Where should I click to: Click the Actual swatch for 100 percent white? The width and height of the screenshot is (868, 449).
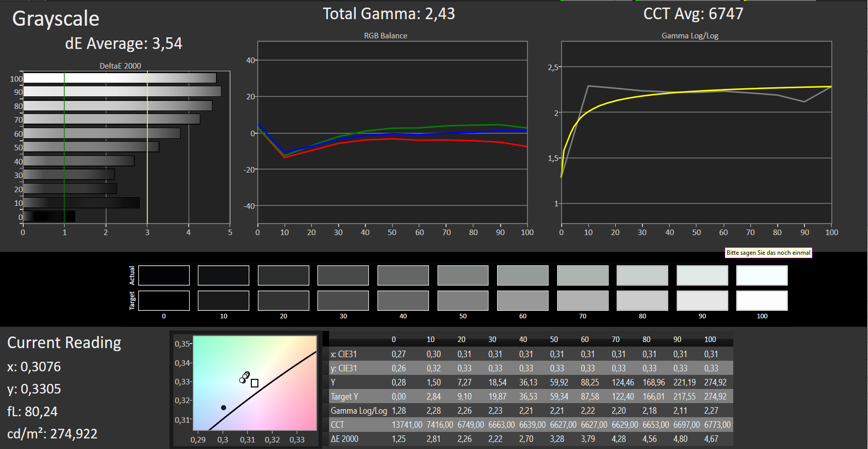tap(762, 275)
